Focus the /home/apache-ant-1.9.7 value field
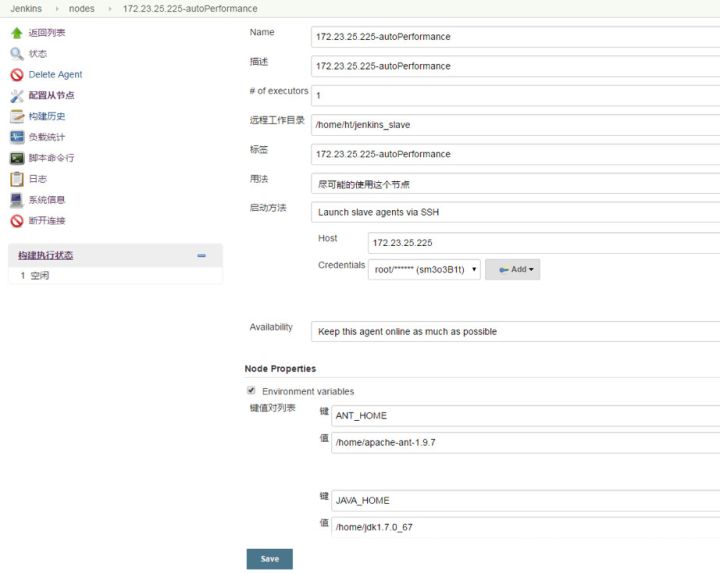The width and height of the screenshot is (720, 574). [525, 443]
